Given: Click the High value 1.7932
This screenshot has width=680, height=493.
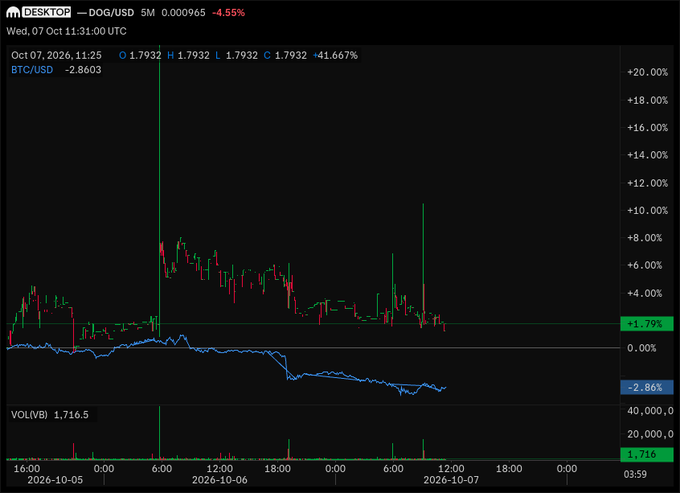Looking at the screenshot, I should click(x=193, y=56).
